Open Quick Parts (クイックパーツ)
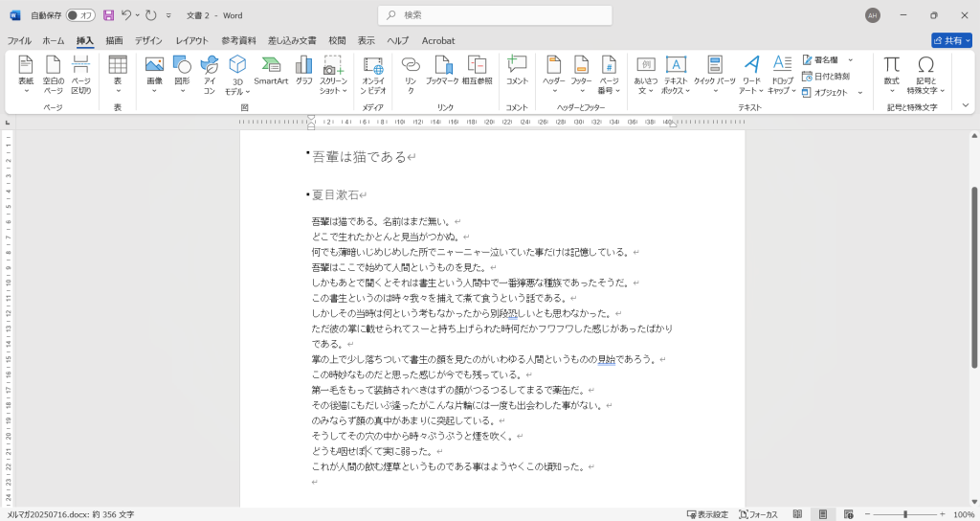This screenshot has height=521, width=980. (x=714, y=75)
